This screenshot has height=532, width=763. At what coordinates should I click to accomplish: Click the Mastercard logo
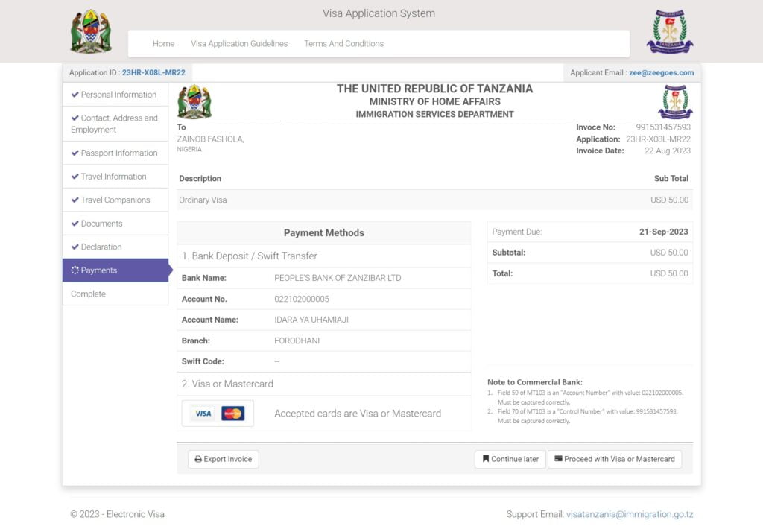[x=232, y=414]
